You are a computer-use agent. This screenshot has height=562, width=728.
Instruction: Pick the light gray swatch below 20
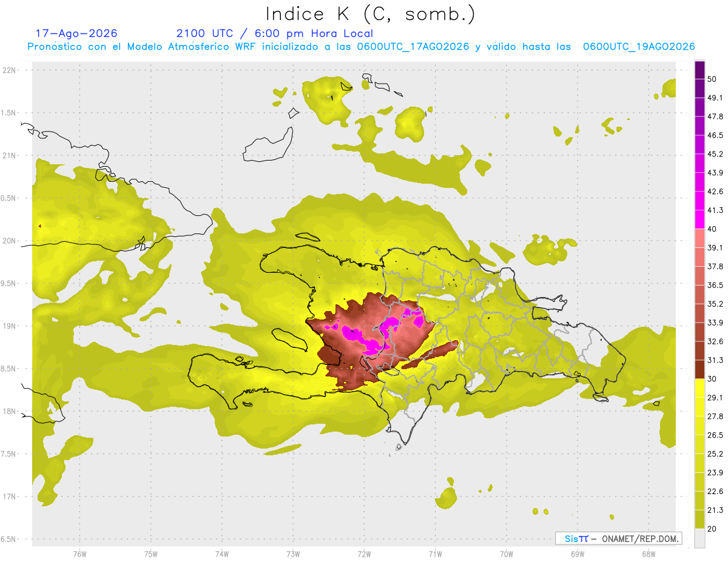pos(699,538)
